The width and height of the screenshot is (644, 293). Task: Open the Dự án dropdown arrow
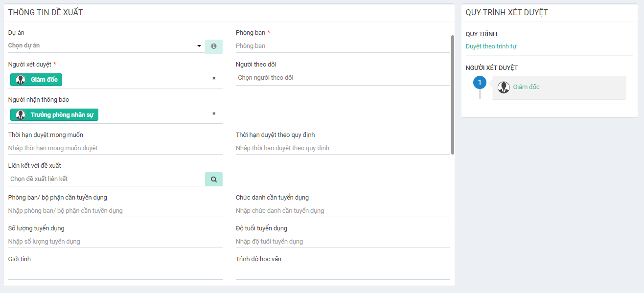pyautogui.click(x=199, y=46)
